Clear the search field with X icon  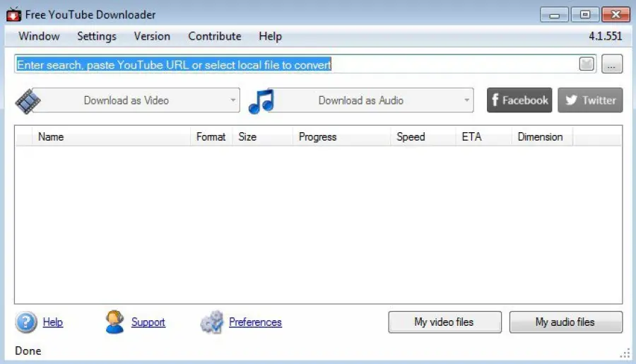coord(587,64)
